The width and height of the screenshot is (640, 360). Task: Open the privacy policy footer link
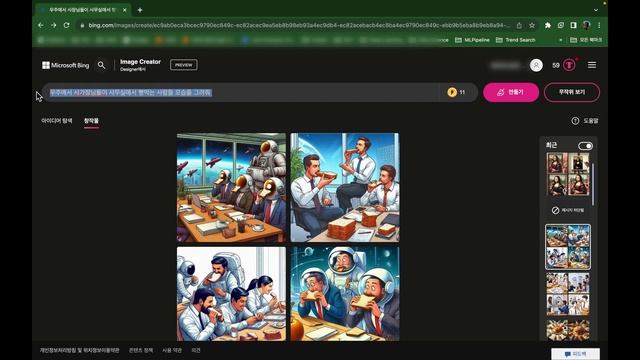pyautogui.click(x=80, y=350)
